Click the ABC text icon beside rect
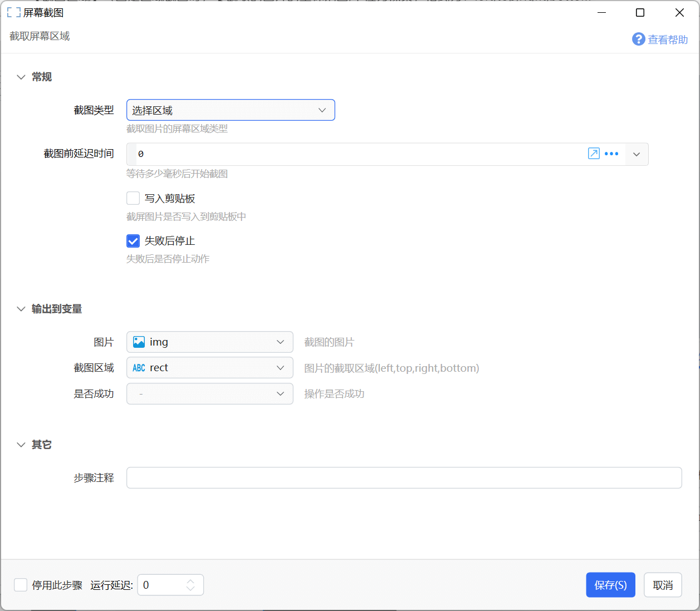 139,368
